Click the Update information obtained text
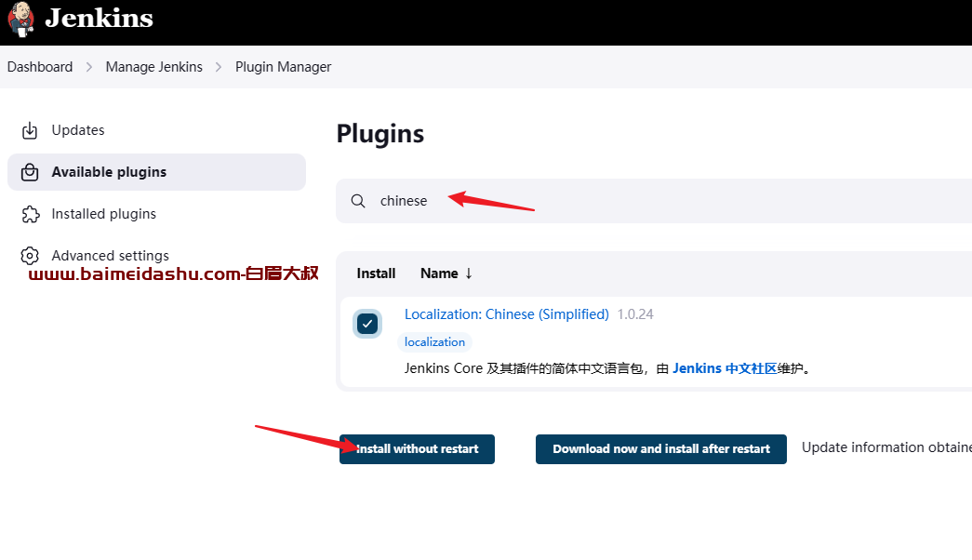 pyautogui.click(x=886, y=447)
